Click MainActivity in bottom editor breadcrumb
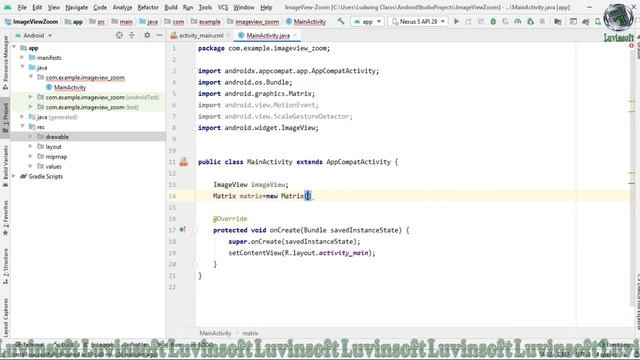Image resolution: width=640 pixels, height=360 pixels. tap(215, 333)
